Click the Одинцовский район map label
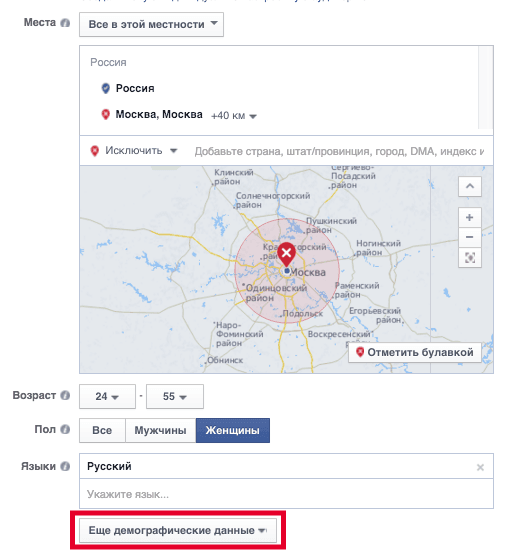The image size is (527, 556). (x=276, y=293)
